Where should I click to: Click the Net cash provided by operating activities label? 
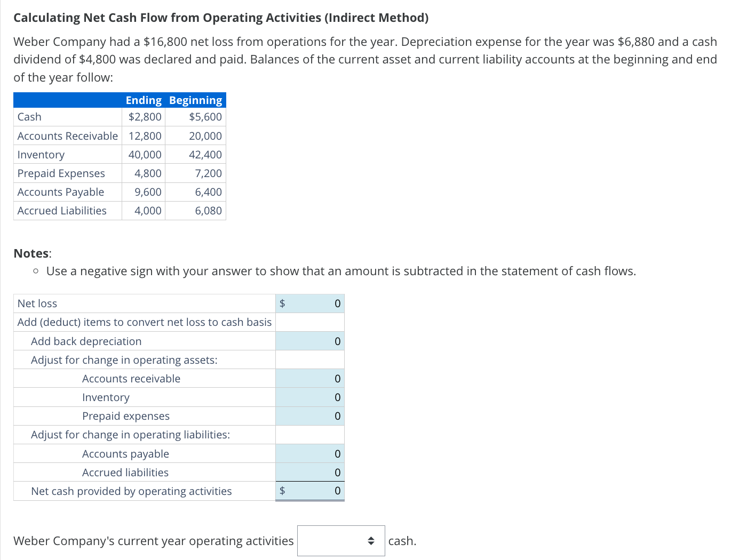point(132,491)
